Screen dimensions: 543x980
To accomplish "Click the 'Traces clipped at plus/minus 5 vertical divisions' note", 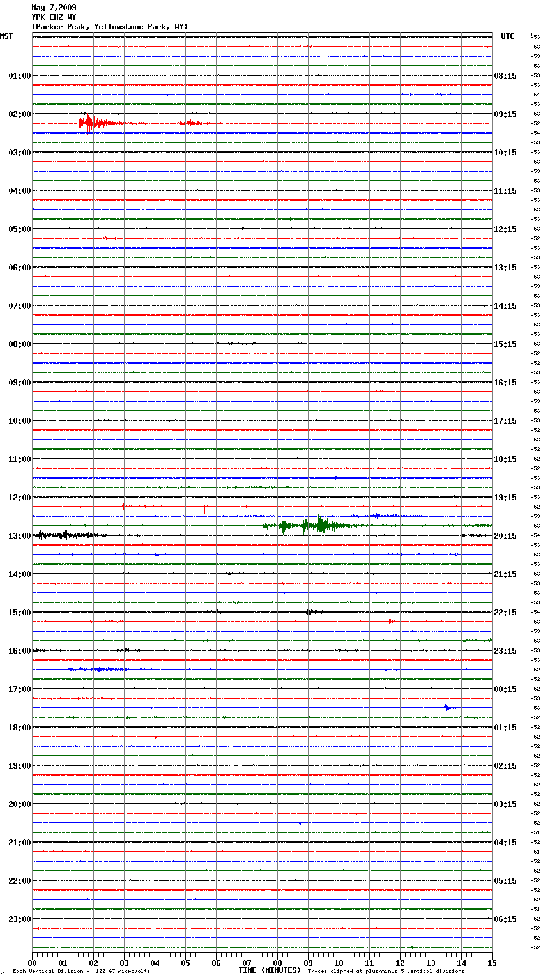I will (x=386, y=972).
